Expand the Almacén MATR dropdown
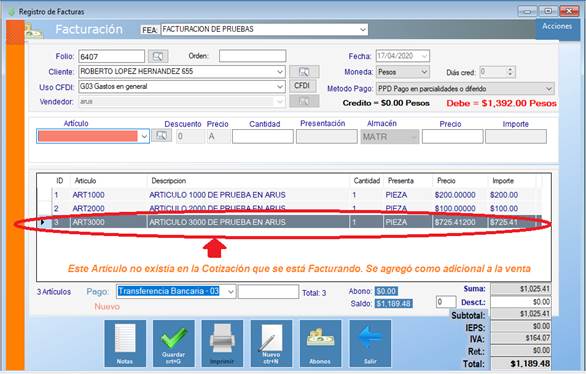The image size is (586, 374). (413, 137)
